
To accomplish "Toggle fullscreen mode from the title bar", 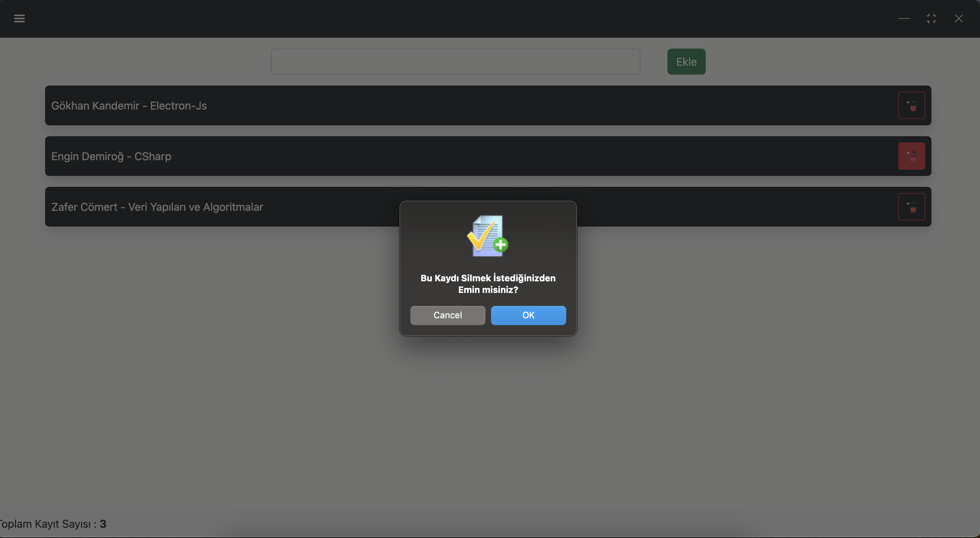I will click(932, 18).
